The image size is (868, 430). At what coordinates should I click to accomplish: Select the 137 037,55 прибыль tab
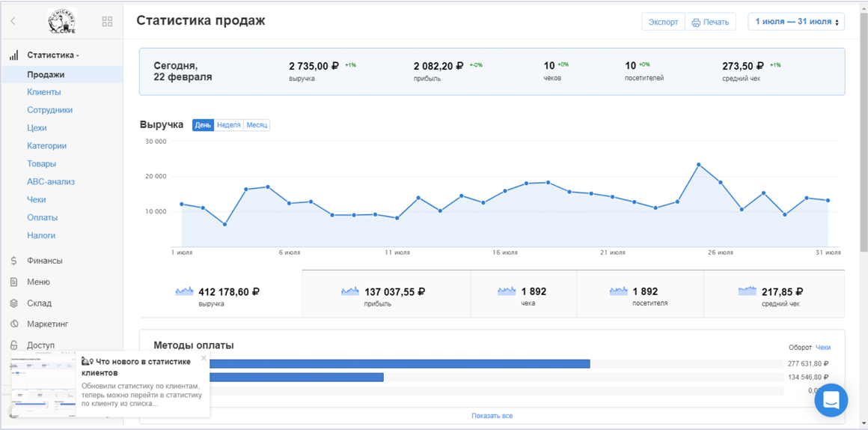click(386, 294)
